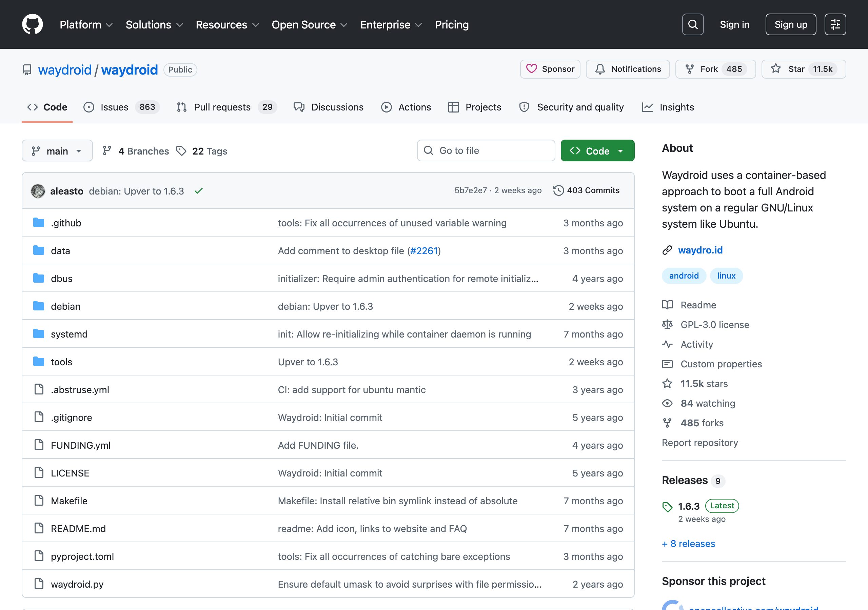This screenshot has height=610, width=868.
Task: Open the Security and quality tab
Action: [572, 107]
